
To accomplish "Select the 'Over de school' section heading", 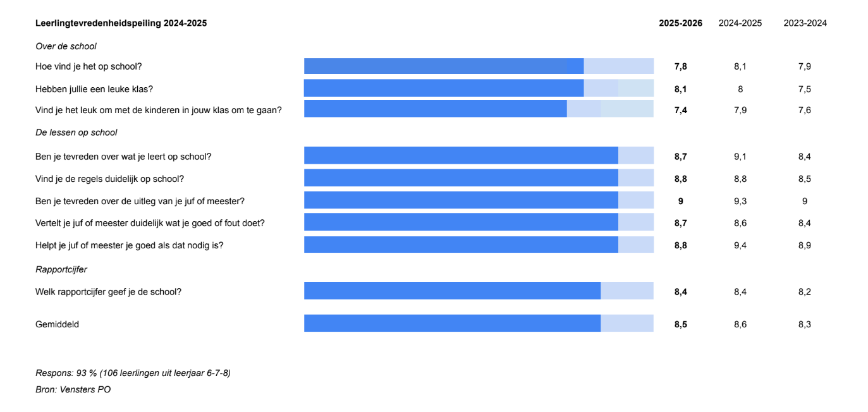I will [66, 46].
